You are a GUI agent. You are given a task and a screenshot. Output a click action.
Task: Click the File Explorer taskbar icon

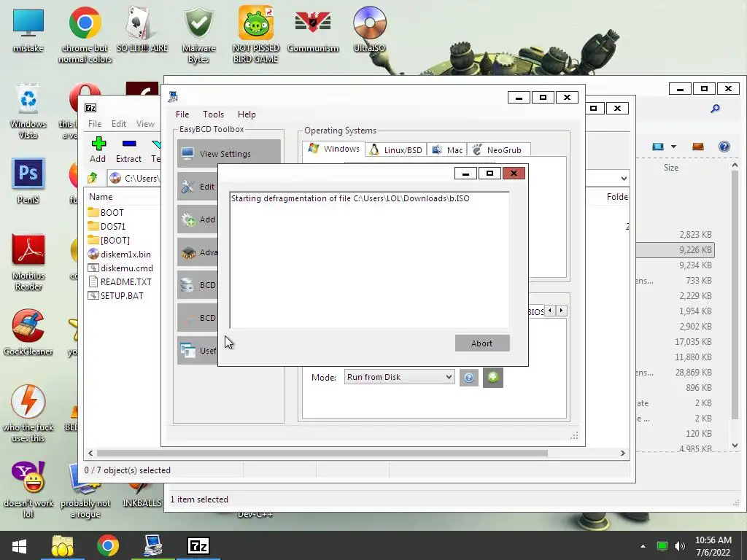click(x=63, y=545)
